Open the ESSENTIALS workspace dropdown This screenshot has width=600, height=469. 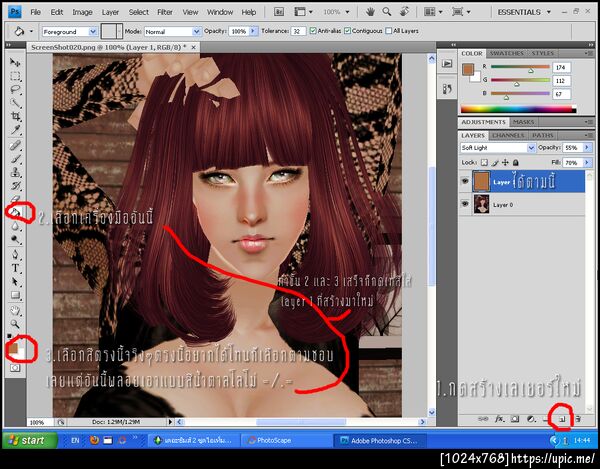click(524, 12)
